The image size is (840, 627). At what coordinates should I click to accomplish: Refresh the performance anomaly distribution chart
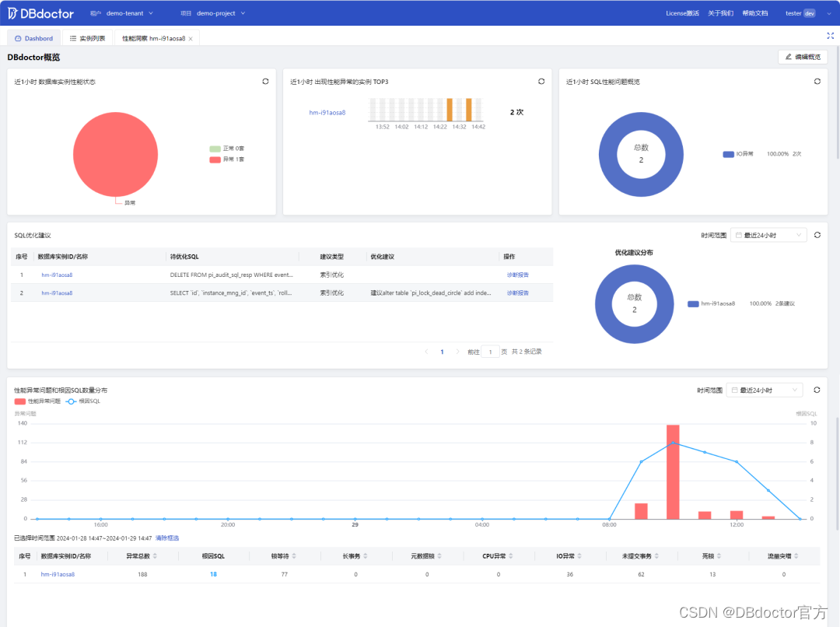click(817, 391)
